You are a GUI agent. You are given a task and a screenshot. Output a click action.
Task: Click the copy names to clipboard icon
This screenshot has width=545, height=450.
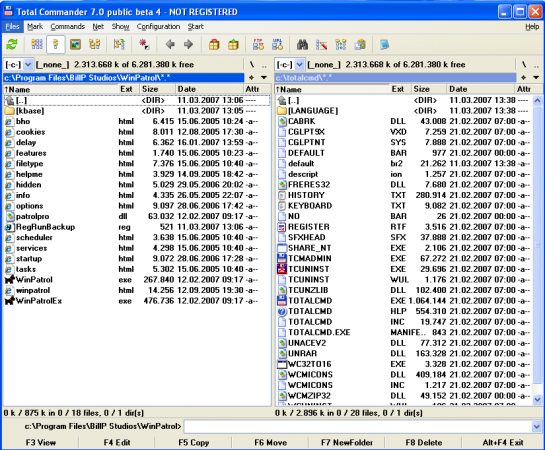[x=360, y=44]
